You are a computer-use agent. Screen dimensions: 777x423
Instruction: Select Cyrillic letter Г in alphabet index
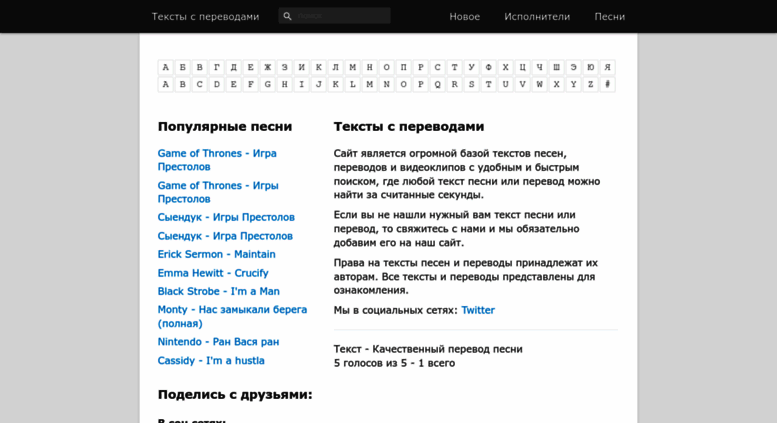[217, 67]
